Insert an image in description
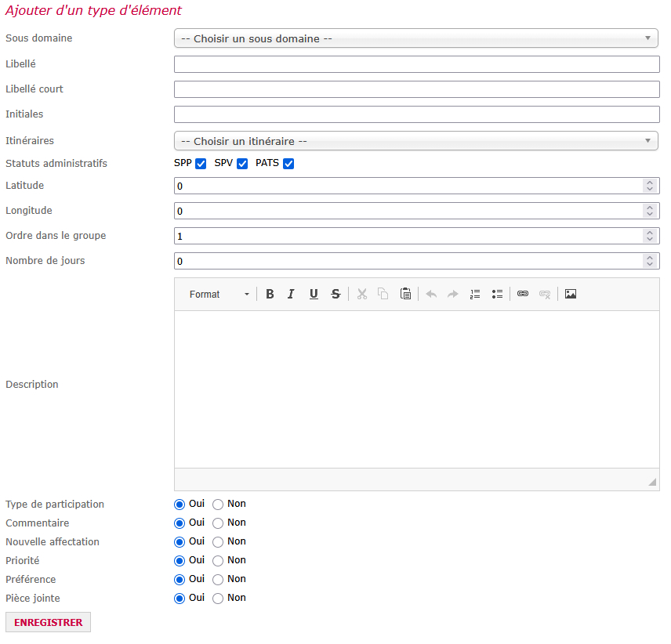Screen dimensions: 671x644 pyautogui.click(x=571, y=295)
